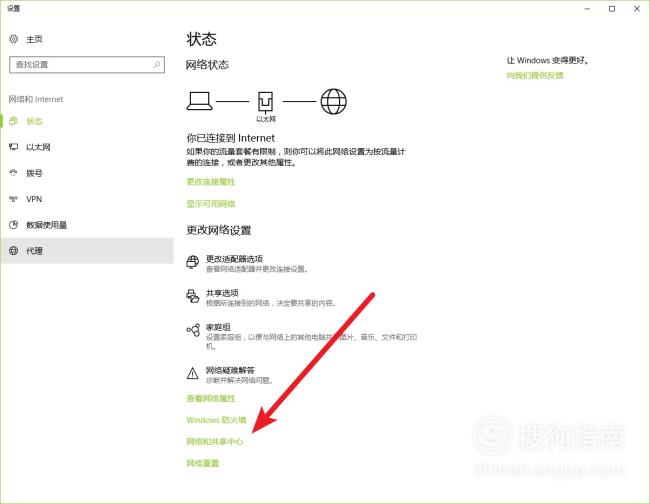The image size is (650, 504).
Task: Click the adapter options globe icon
Action: coord(193,262)
